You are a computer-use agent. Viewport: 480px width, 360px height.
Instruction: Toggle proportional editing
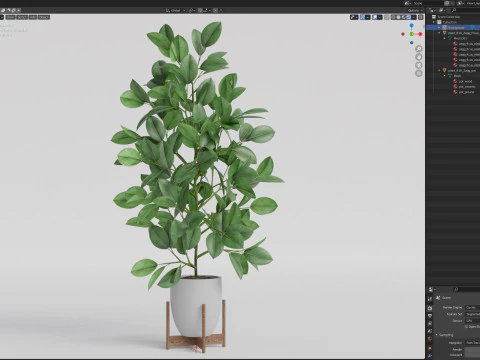click(215, 10)
